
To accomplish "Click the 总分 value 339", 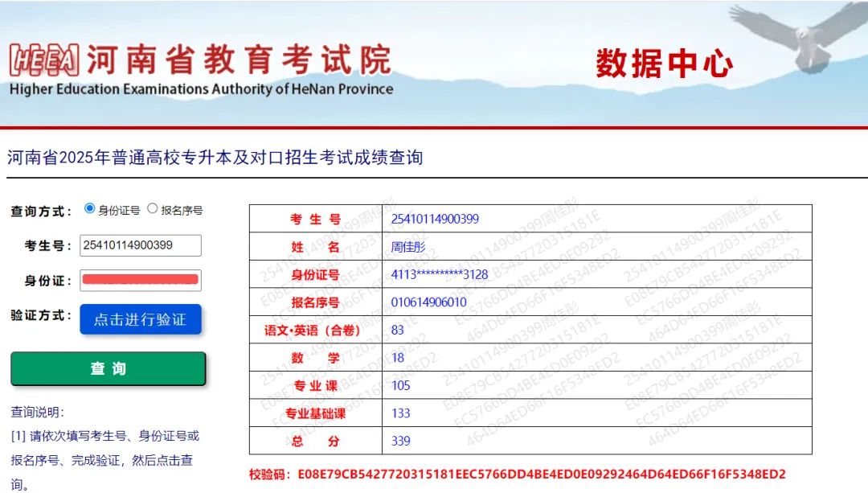I will (400, 441).
